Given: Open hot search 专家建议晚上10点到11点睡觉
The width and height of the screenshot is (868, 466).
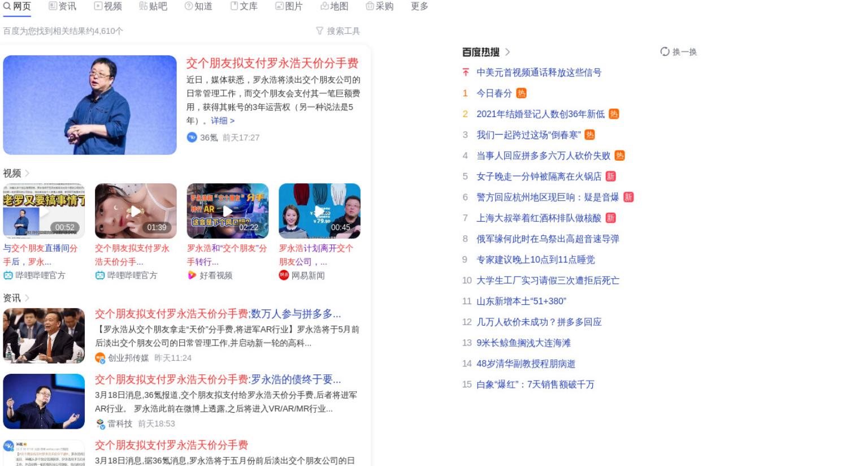Looking at the screenshot, I should point(536,260).
